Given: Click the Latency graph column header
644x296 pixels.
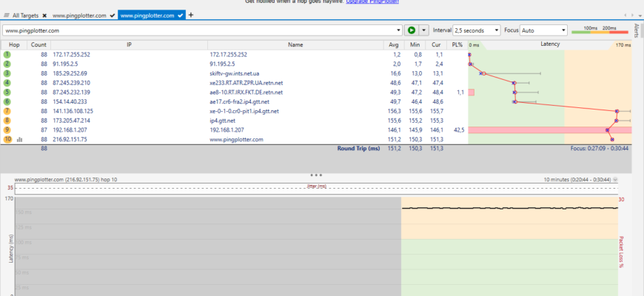Looking at the screenshot, I should pos(550,44).
